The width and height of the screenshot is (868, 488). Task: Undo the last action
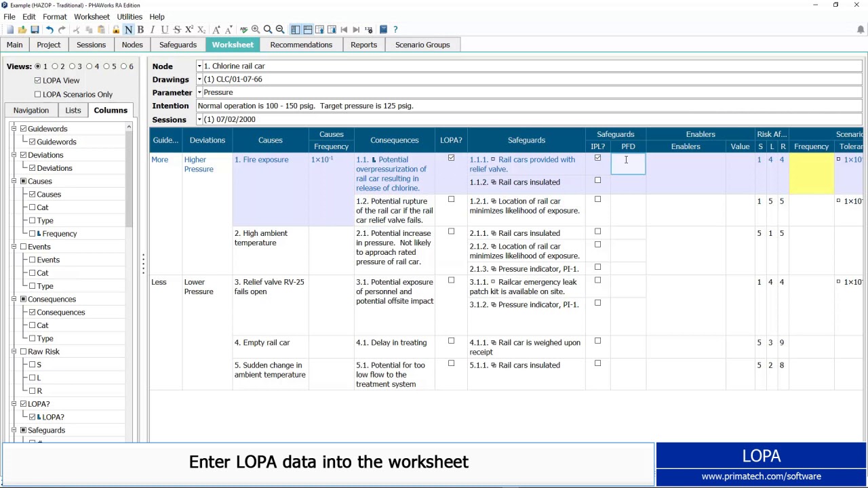(50, 30)
